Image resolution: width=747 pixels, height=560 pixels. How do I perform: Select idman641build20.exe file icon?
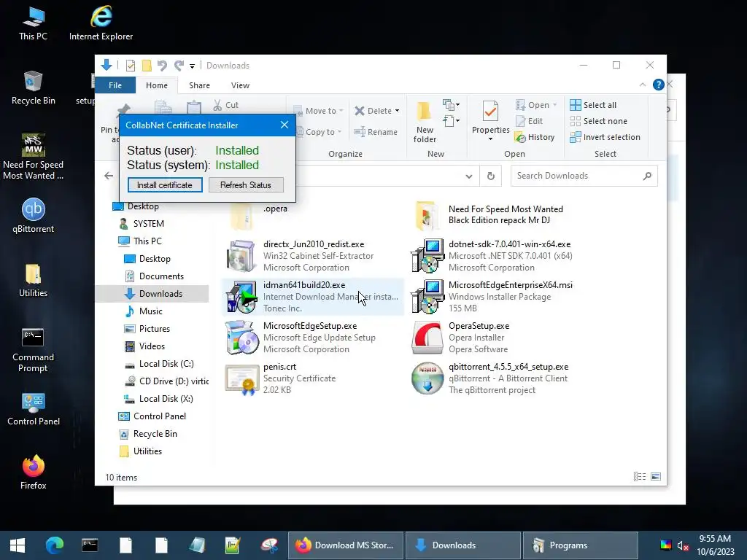pos(241,297)
